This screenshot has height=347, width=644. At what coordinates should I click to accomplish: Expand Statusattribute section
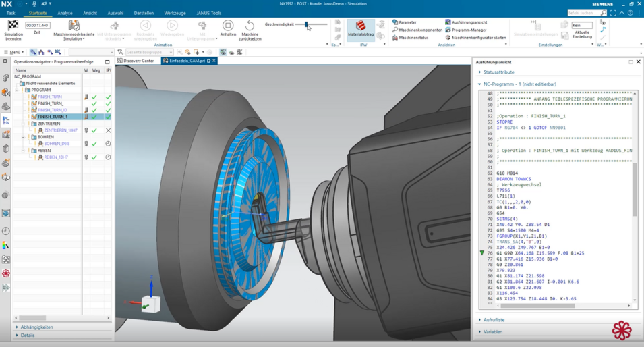497,72
